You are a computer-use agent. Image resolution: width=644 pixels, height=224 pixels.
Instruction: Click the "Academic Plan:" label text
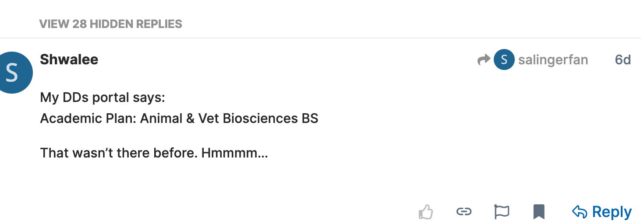point(88,118)
